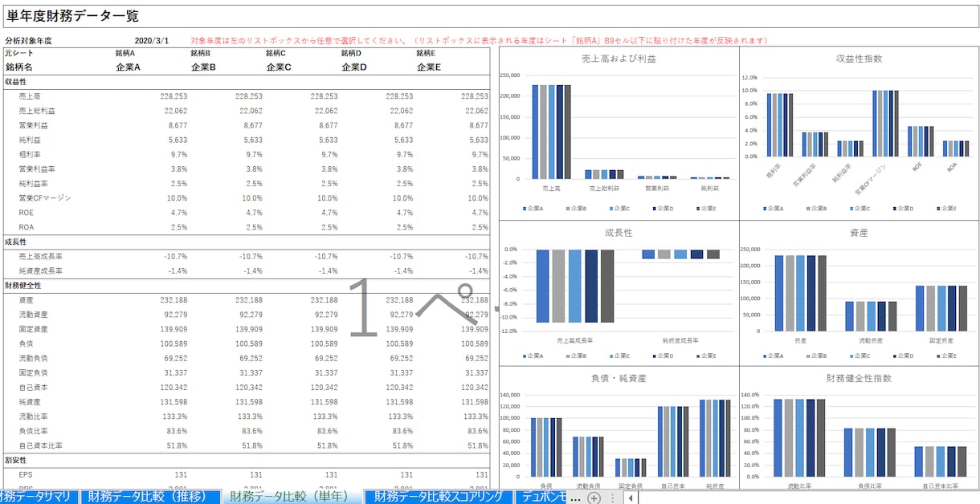
Task: Click the horizontal scrollbar left arrow
Action: click(630, 498)
